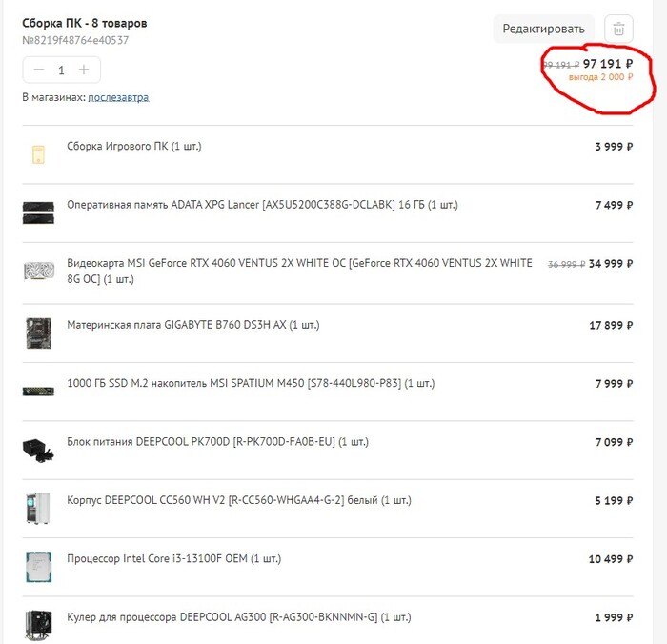Open the Материнская плата GIGABYTE B760 item
The image size is (667, 644).
point(193,325)
